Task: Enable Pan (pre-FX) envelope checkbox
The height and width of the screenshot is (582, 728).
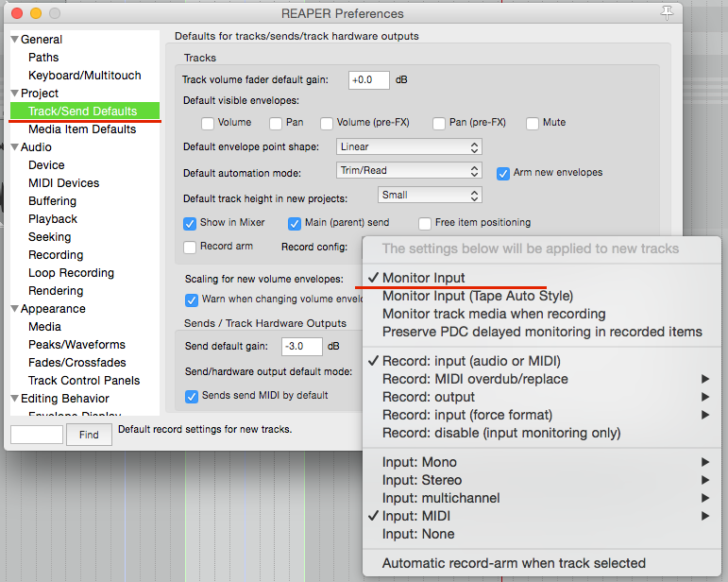Action: click(439, 123)
